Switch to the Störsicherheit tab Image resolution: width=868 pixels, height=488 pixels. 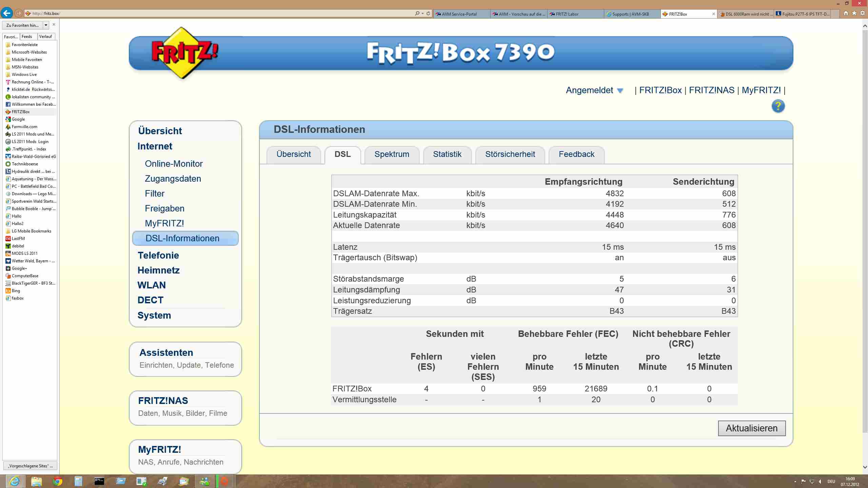coord(510,154)
